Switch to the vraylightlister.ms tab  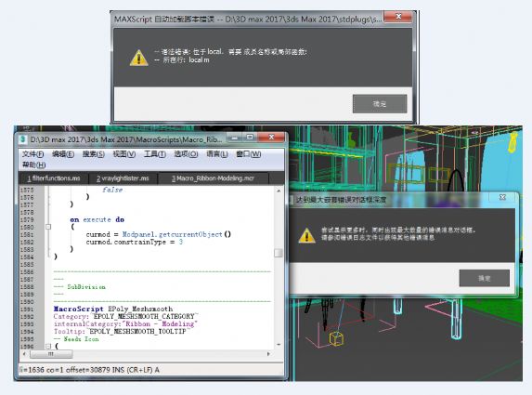(123, 178)
